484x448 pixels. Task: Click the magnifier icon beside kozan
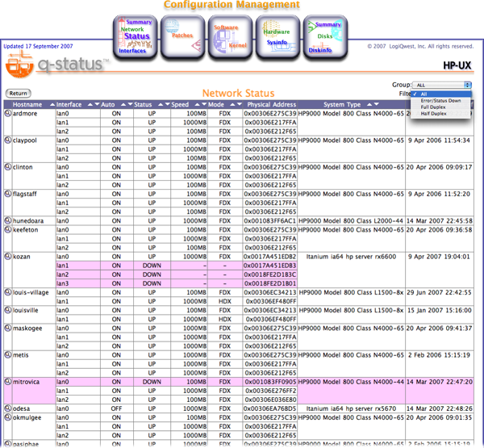tap(8, 257)
